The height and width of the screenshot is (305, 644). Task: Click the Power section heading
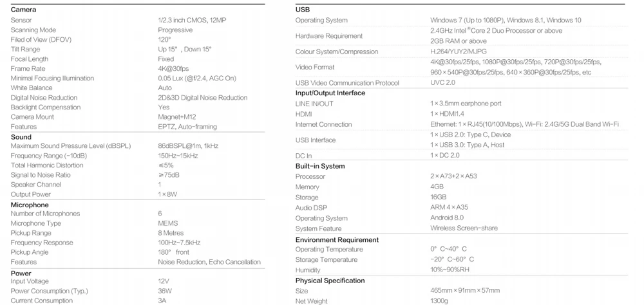coord(21,273)
